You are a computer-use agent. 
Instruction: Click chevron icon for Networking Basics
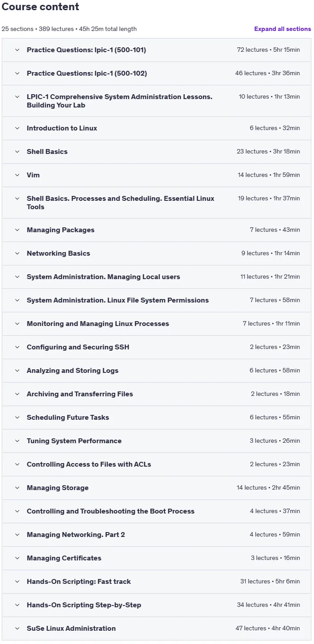coord(17,253)
